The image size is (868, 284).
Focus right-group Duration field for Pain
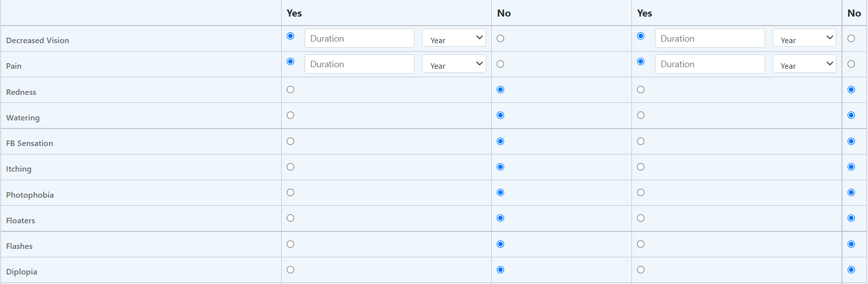click(710, 64)
